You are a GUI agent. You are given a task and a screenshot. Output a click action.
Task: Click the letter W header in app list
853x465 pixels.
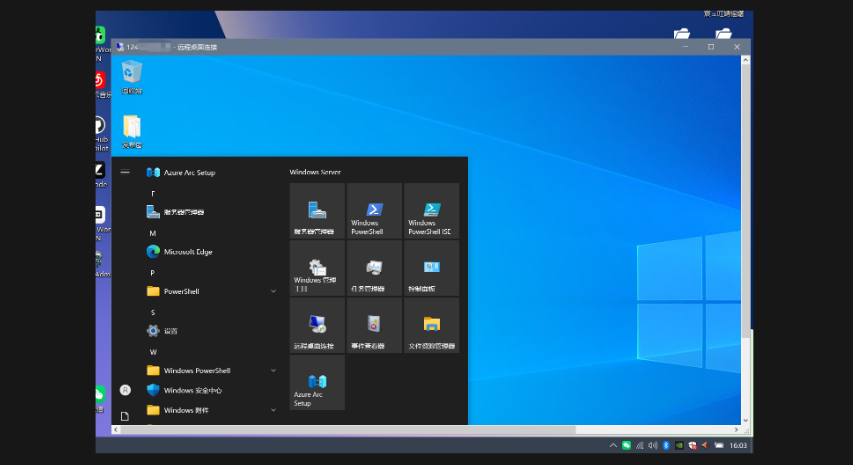(x=153, y=352)
